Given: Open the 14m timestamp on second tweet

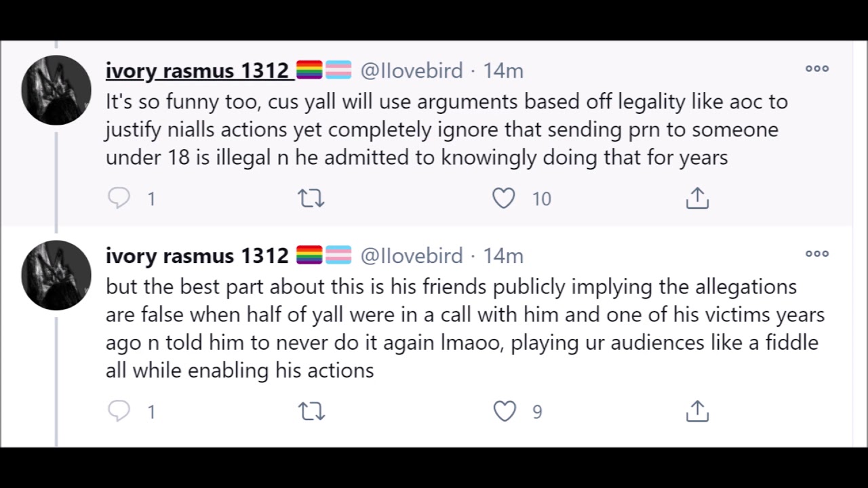Looking at the screenshot, I should point(503,256).
